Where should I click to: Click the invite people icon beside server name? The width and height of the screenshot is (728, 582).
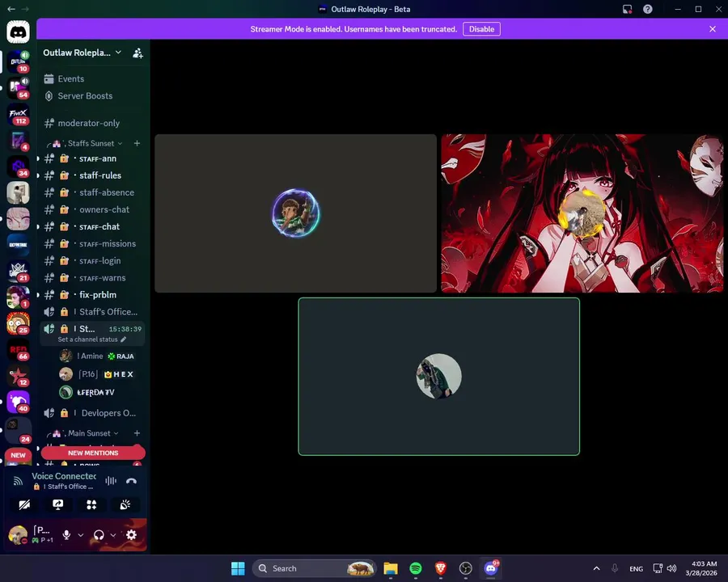point(138,53)
